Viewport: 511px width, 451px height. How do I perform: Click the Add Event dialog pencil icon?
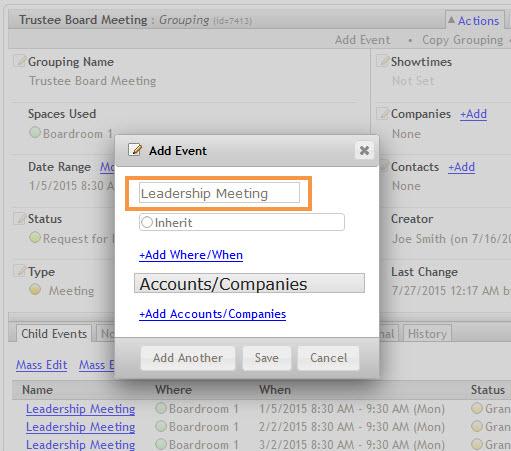135,150
